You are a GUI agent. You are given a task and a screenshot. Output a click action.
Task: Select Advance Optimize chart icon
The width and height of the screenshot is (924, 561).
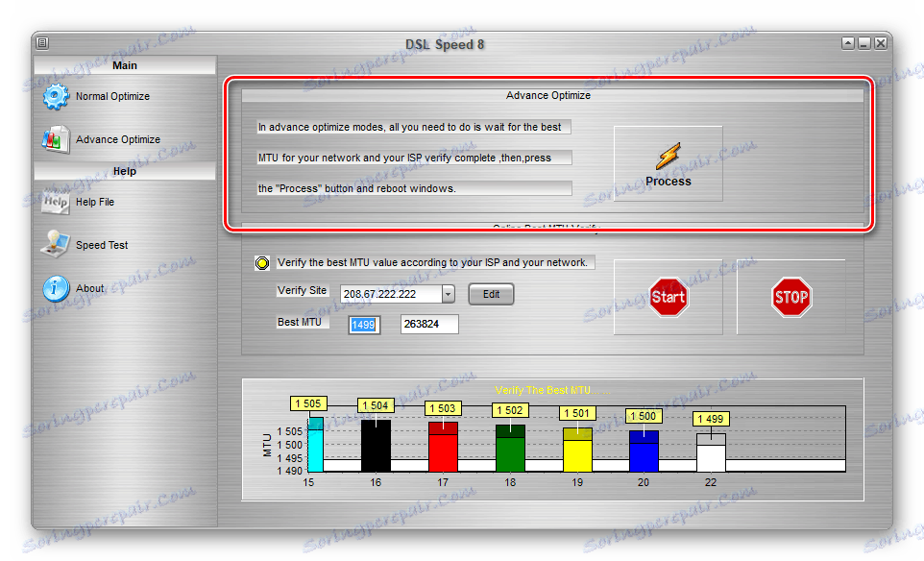click(x=56, y=139)
